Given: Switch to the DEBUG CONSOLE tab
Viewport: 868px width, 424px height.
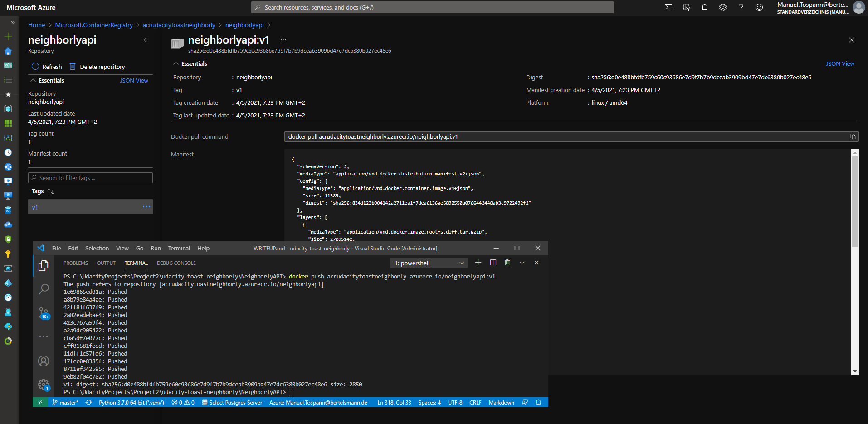Looking at the screenshot, I should click(176, 263).
